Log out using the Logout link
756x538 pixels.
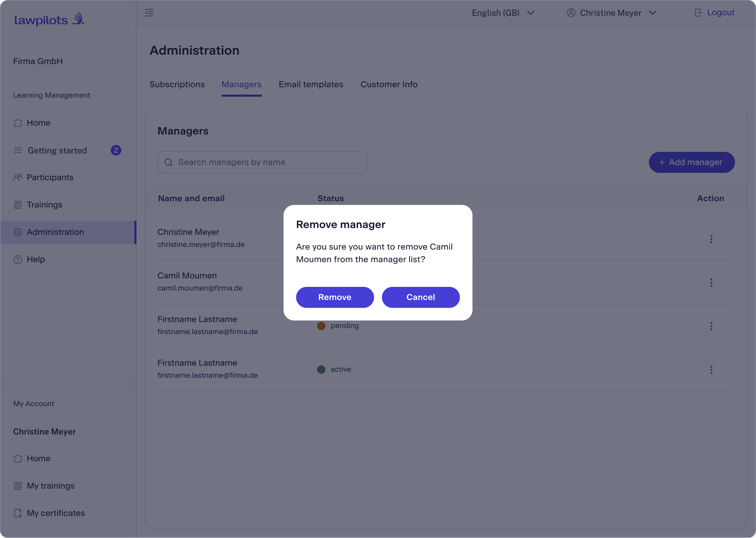pyautogui.click(x=715, y=13)
